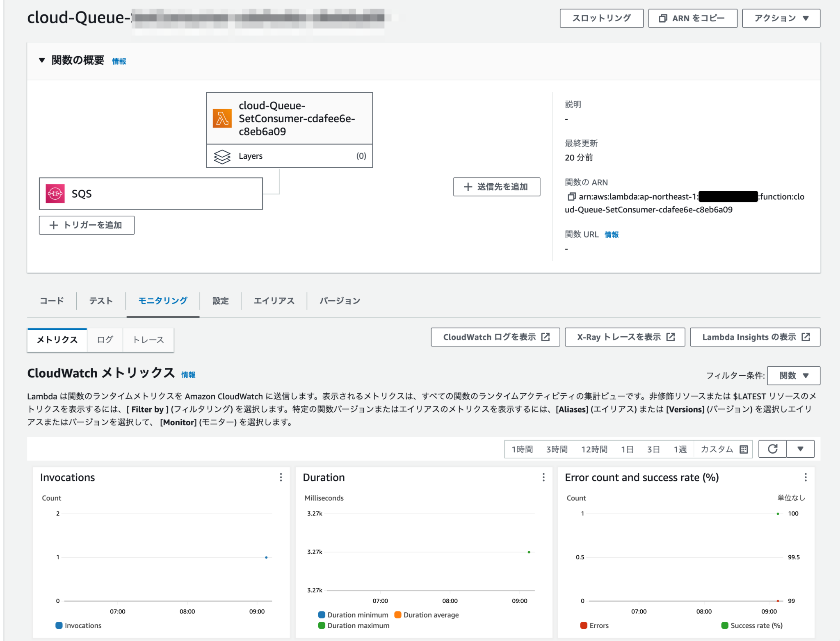This screenshot has height=641, width=840.
Task: Copy the function ARN via the copy icon
Action: tap(572, 196)
